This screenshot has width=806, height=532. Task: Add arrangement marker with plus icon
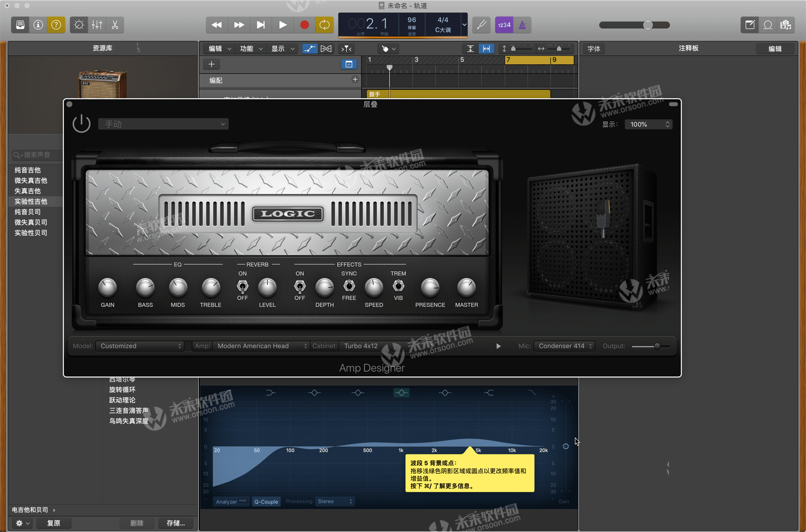(355, 80)
